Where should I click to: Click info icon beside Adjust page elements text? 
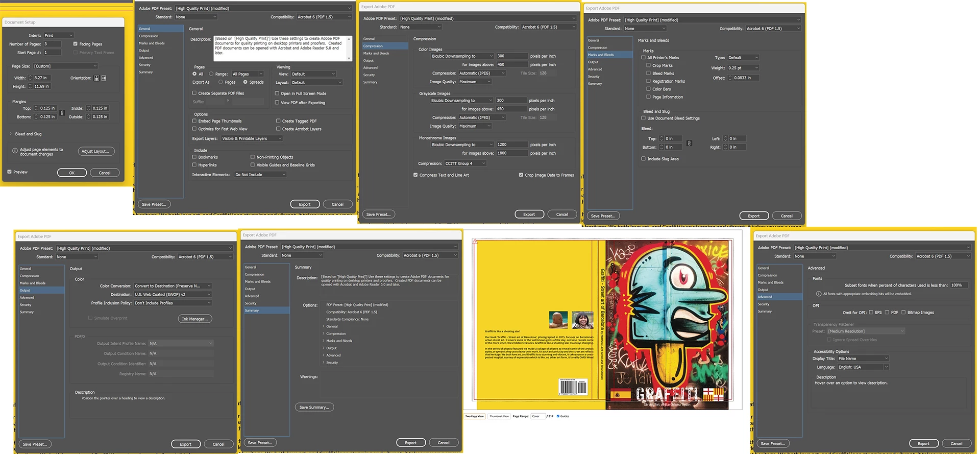coord(15,151)
